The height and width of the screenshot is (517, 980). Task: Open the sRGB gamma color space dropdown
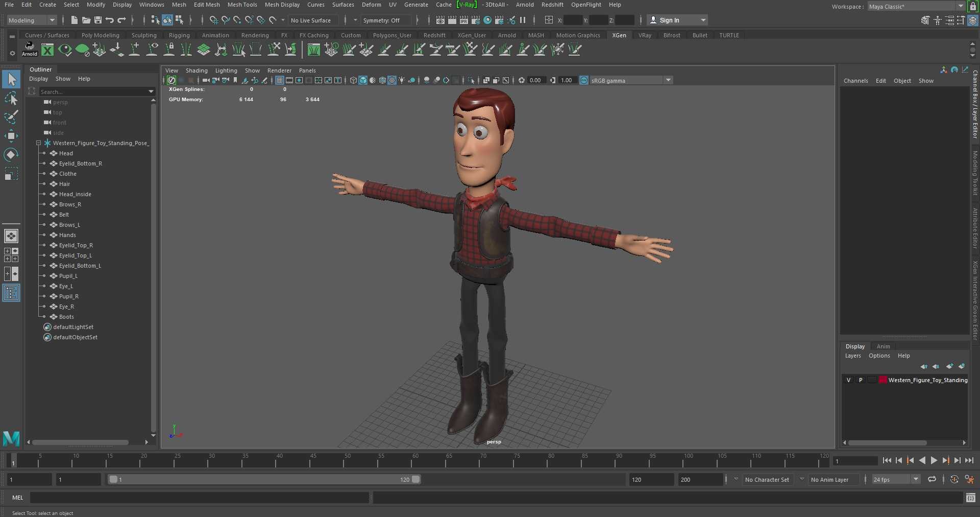click(631, 80)
